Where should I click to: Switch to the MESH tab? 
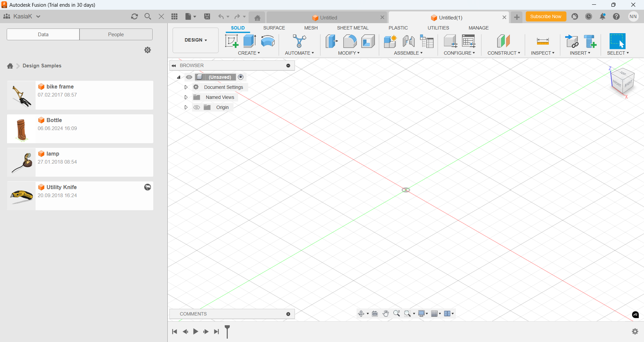point(311,28)
